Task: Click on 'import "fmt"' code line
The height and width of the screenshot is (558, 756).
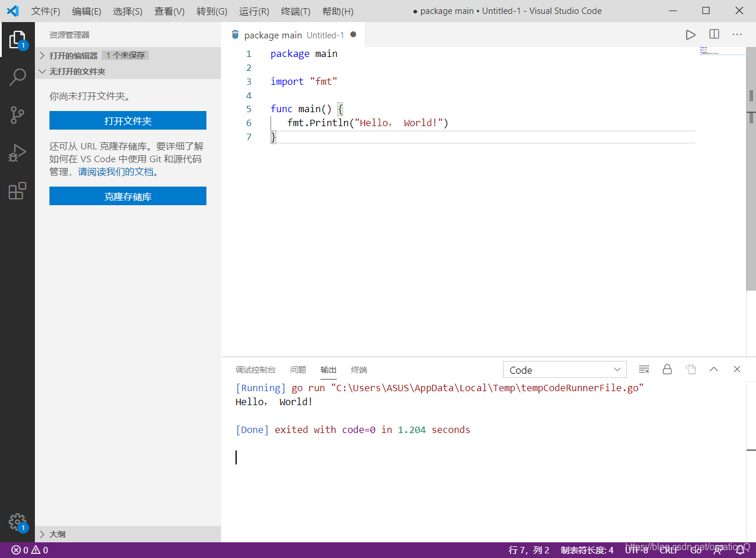Action: coord(304,81)
